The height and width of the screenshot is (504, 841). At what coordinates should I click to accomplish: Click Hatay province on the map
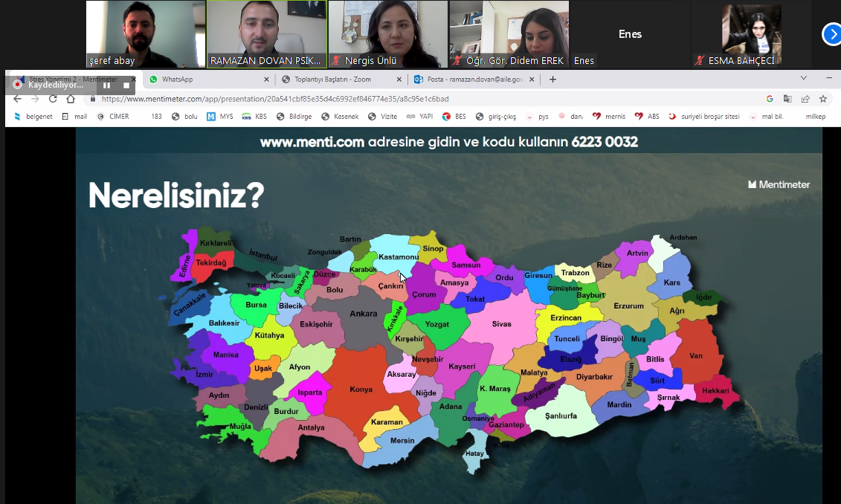[x=474, y=453]
